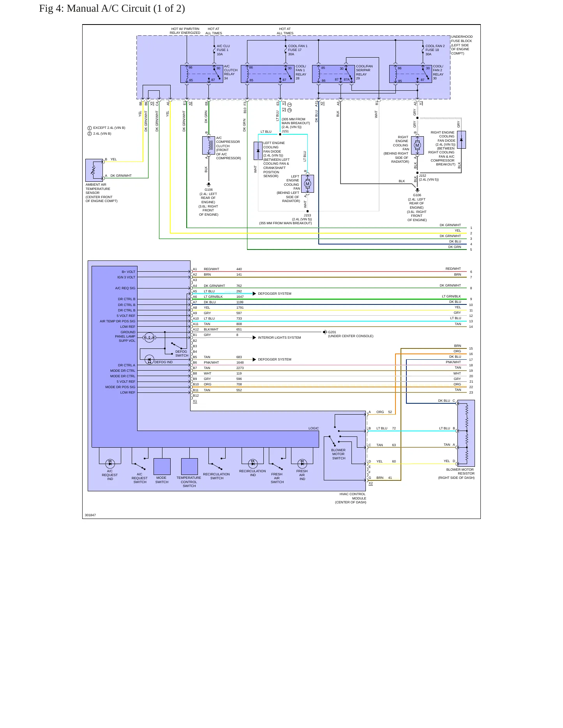Click the 'AIR TEMP DR POS SIG' label
The height and width of the screenshot is (728, 563).
118,321
